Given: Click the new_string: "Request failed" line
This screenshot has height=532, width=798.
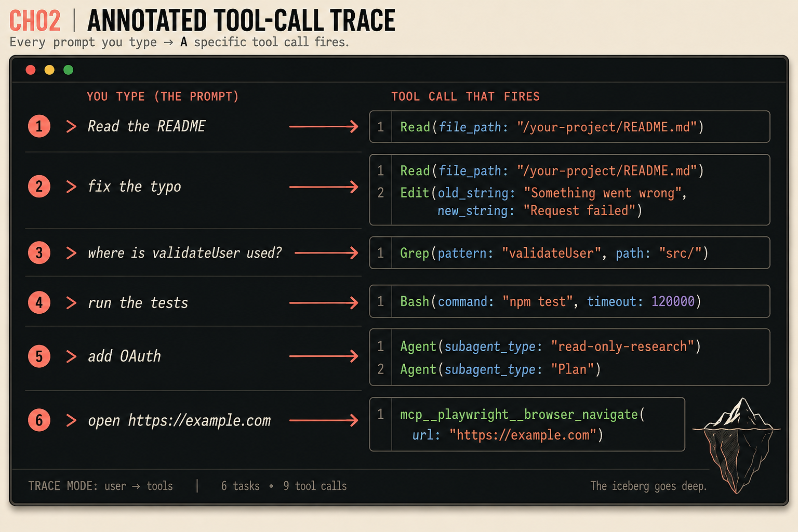Looking at the screenshot, I should (x=540, y=211).
